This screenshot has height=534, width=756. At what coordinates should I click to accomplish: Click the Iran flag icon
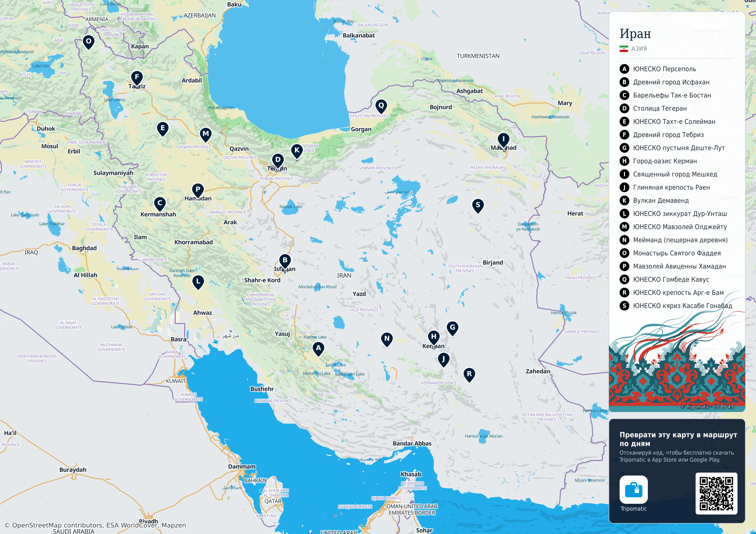click(624, 49)
